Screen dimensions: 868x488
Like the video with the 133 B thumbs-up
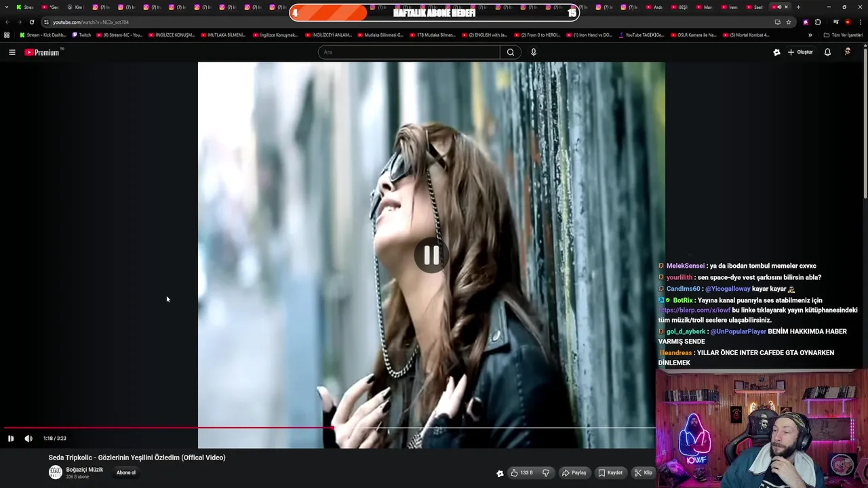(521, 472)
